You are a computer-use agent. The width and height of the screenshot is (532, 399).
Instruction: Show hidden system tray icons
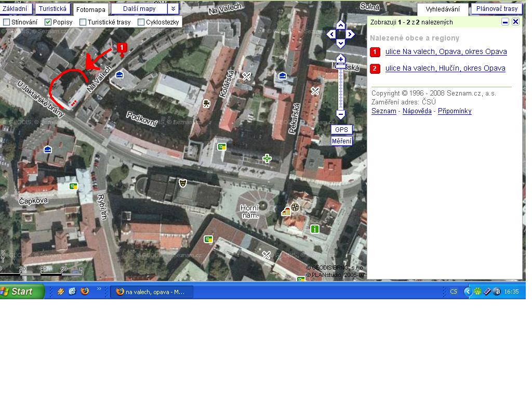(x=468, y=291)
